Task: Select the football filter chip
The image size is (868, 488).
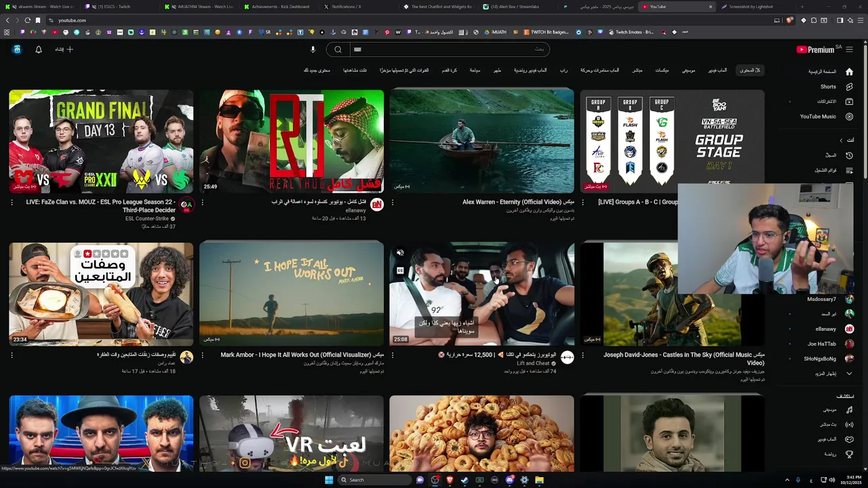Action: click(450, 70)
